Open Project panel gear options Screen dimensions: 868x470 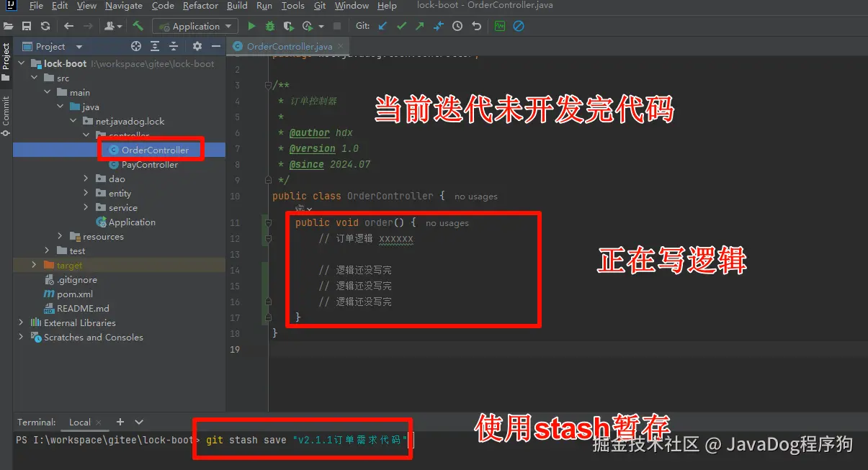click(197, 46)
